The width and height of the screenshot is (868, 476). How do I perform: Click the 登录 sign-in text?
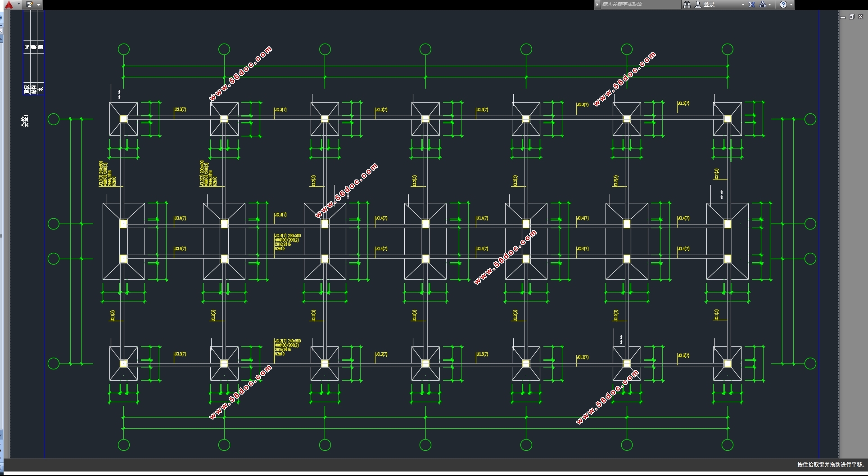(710, 4)
